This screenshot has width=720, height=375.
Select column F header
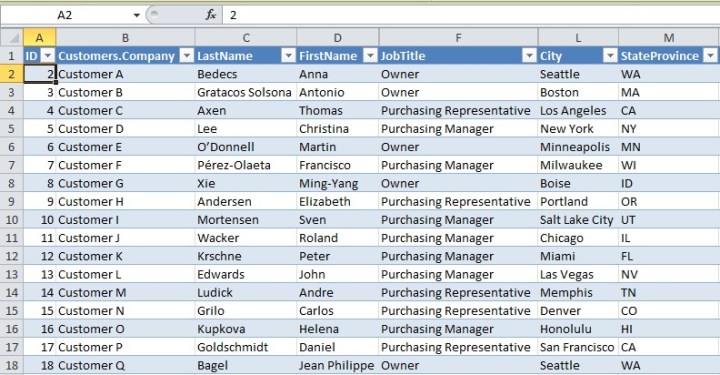click(458, 38)
